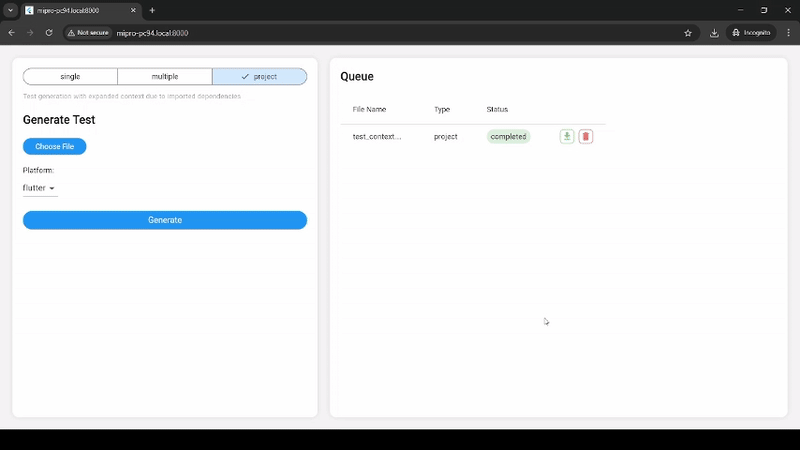Click the Type column header
The width and height of the screenshot is (800, 450).
(x=442, y=109)
